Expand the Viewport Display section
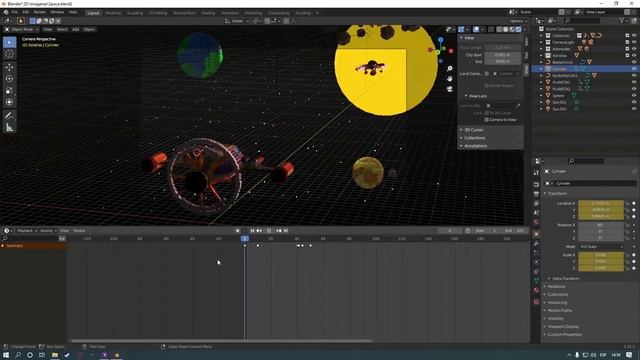Viewport: 640px width, 360px height. 563,327
